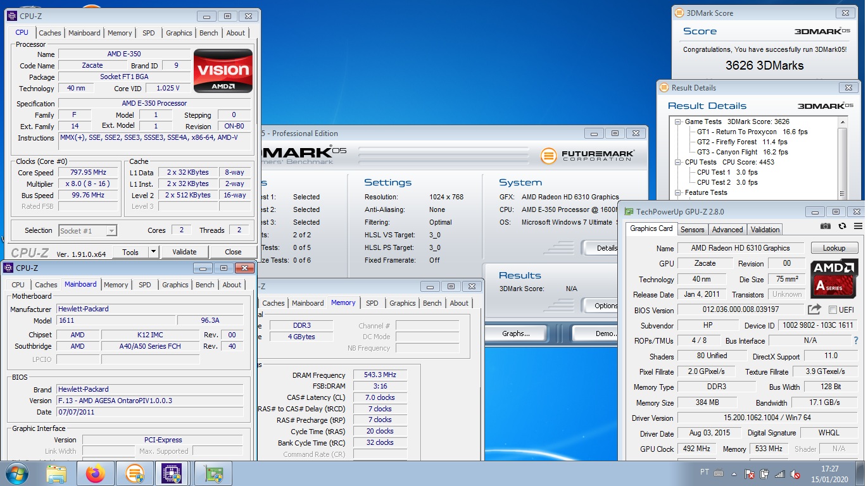Click the Result Details window title icon
This screenshot has width=868, height=486.
[x=664, y=87]
